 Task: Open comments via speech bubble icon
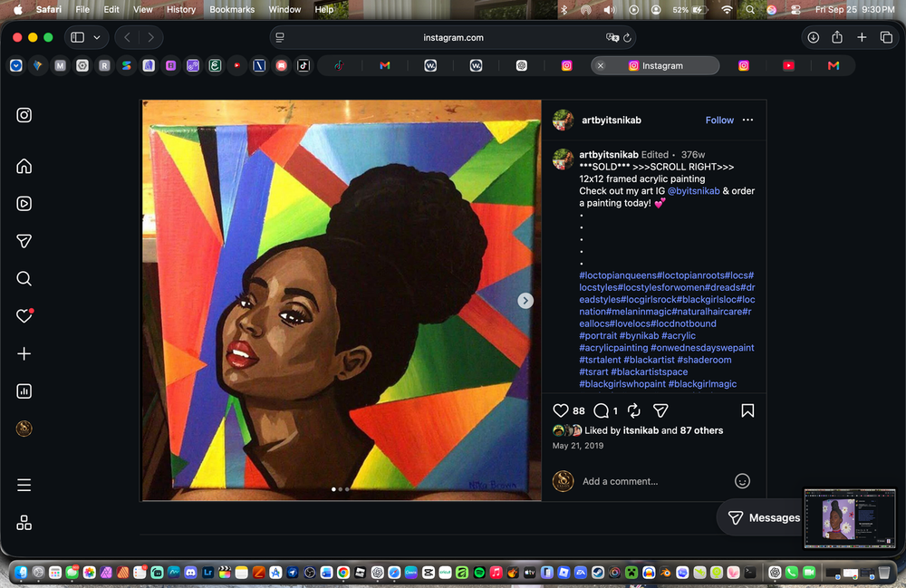tap(601, 410)
